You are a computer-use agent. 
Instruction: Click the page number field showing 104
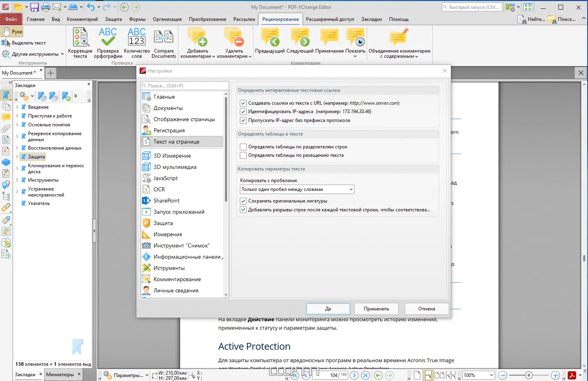point(330,375)
